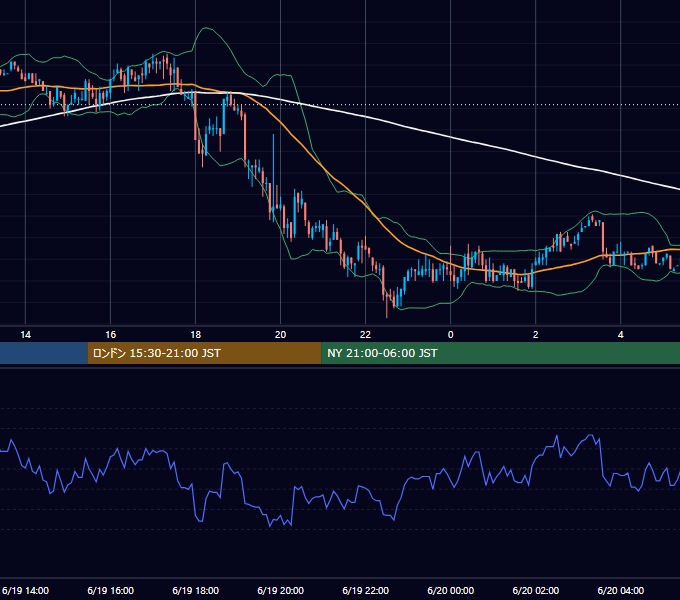The image size is (680, 600).
Task: Click the 2 hour axis label
Action: [x=536, y=335]
